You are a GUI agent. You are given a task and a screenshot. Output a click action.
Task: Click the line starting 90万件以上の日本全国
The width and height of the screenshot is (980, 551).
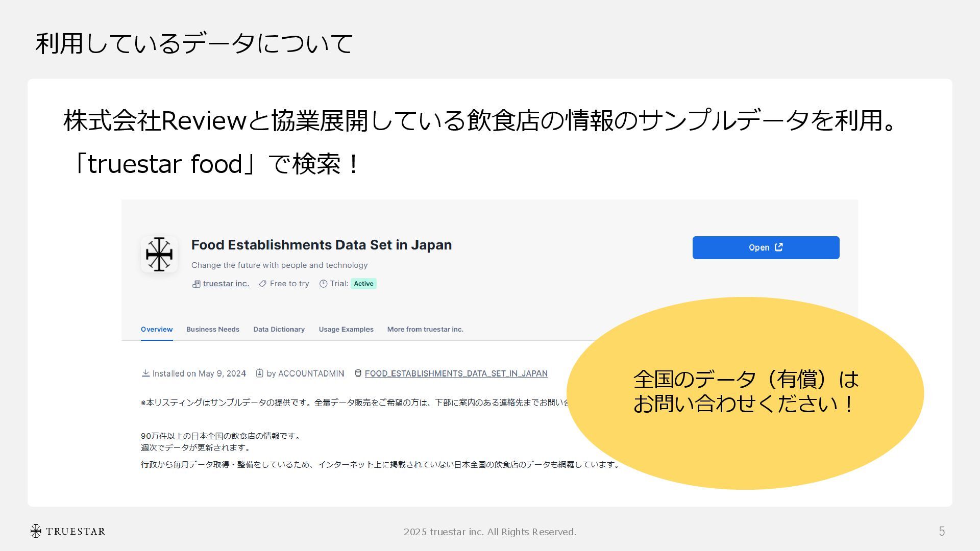(x=222, y=436)
